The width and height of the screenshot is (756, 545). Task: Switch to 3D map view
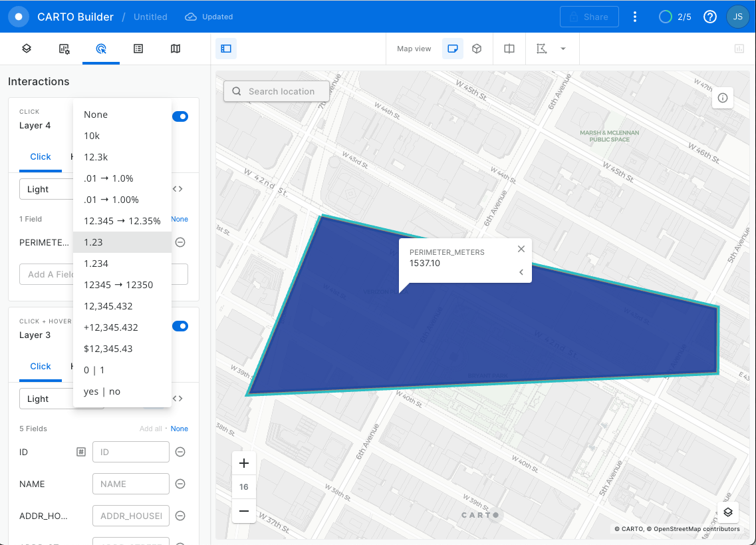coord(477,49)
